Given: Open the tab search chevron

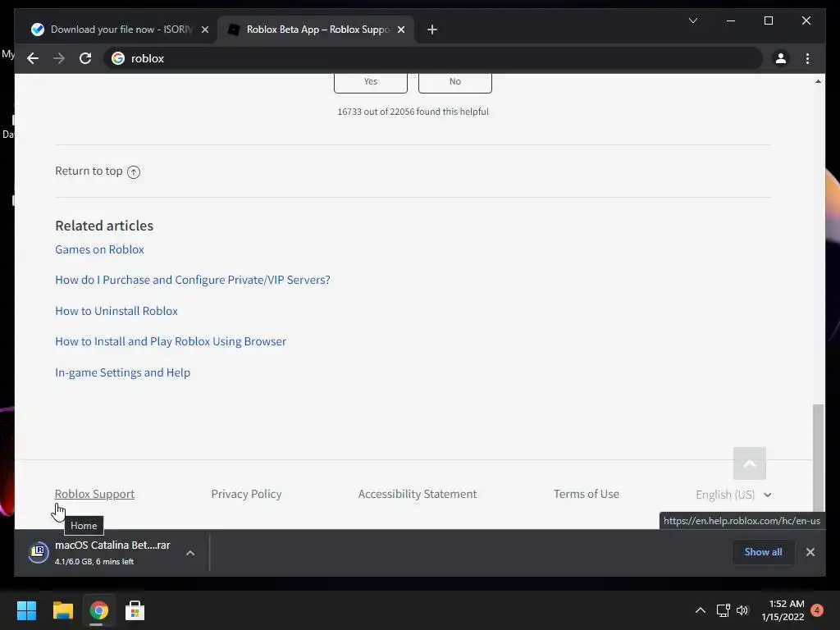Looking at the screenshot, I should click(x=692, y=21).
